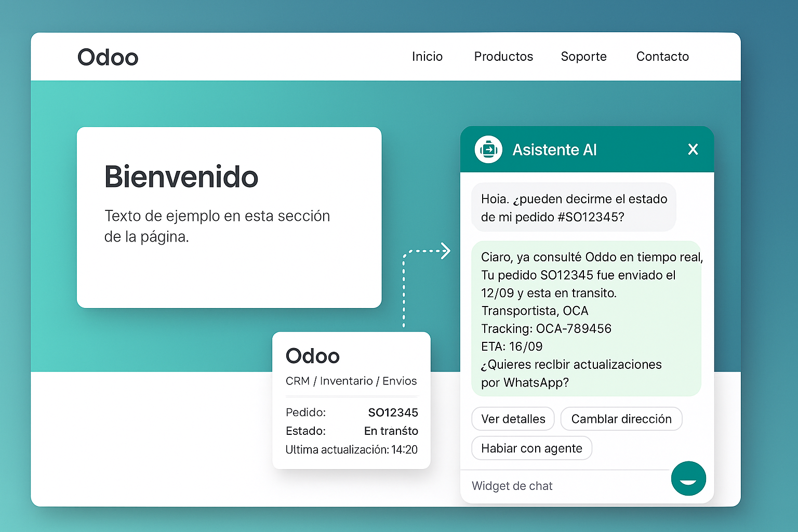798x532 pixels.
Task: Click the Bienvenido heading
Action: pyautogui.click(x=181, y=177)
